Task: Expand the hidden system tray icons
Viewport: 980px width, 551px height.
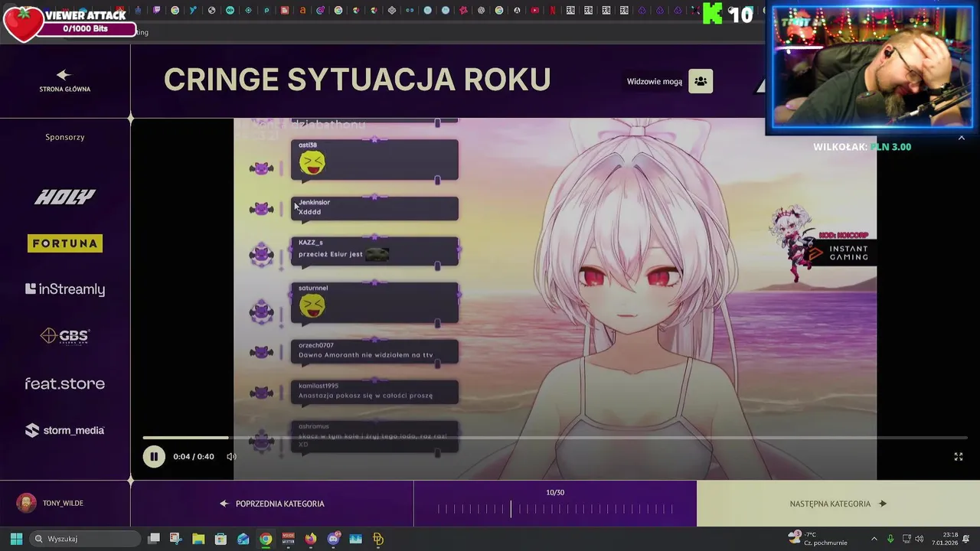Action: 874,539
